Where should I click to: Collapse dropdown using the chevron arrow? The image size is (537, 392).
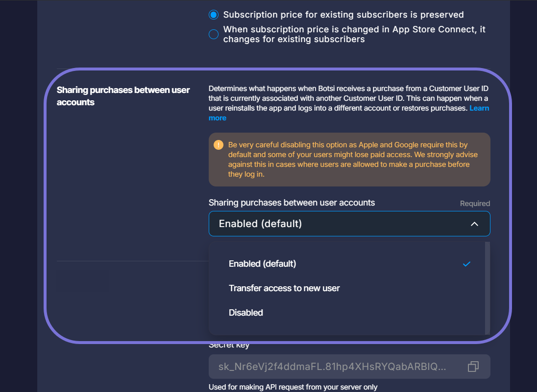(474, 224)
